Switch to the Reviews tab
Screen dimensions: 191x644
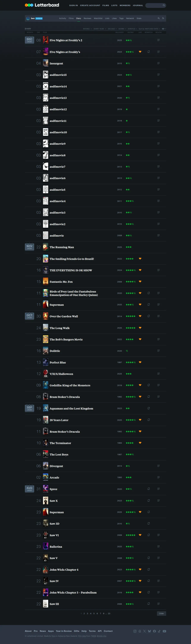coord(87,18)
